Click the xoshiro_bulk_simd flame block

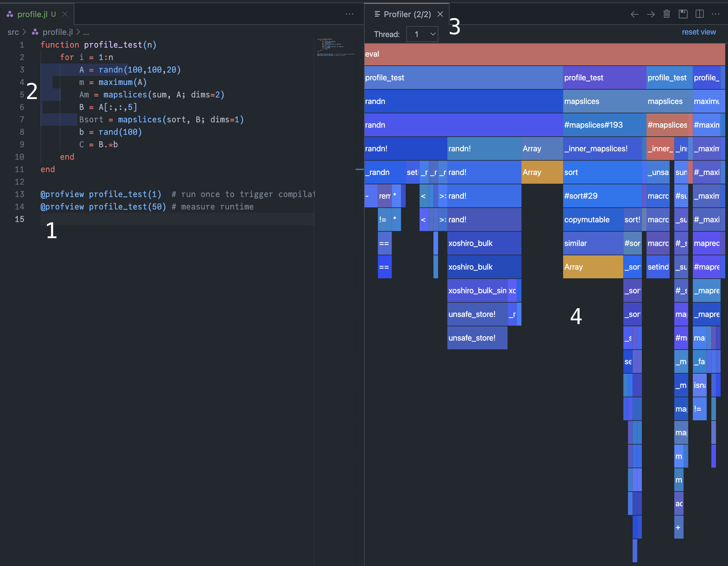point(477,290)
